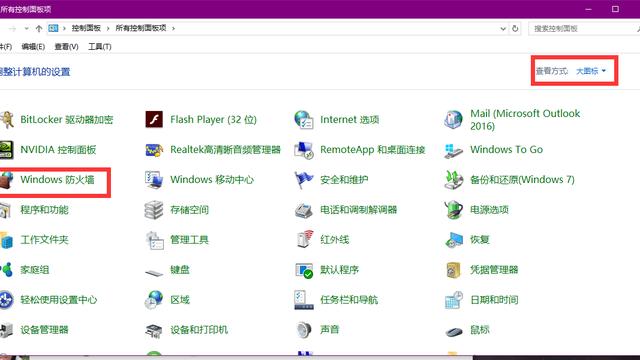
Task: Open the Windows 移动中心 icon
Action: [154, 180]
